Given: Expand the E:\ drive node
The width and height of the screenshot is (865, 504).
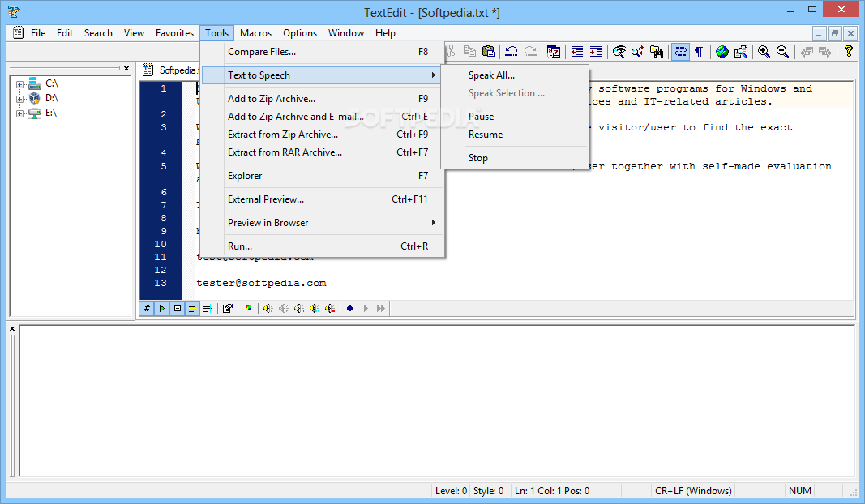Looking at the screenshot, I should click(19, 113).
